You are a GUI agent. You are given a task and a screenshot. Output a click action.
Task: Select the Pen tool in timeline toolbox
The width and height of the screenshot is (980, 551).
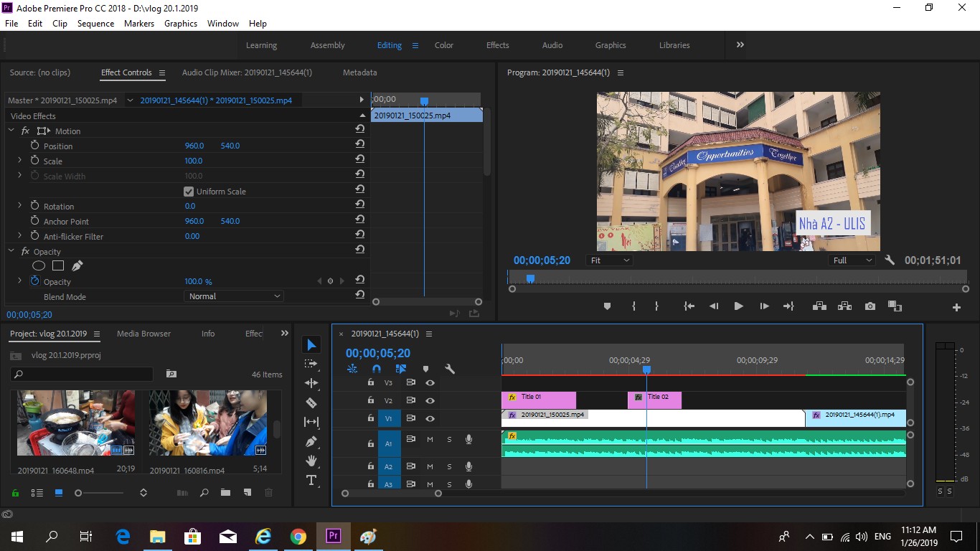[311, 441]
